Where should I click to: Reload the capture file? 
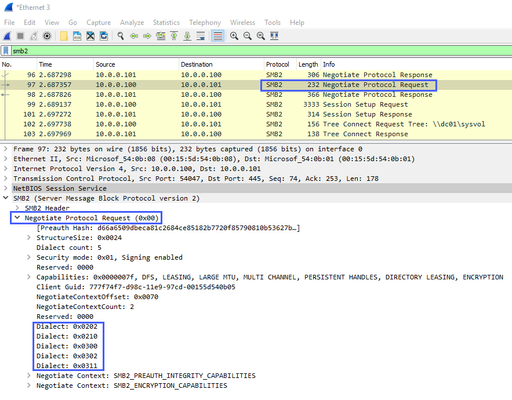click(x=104, y=36)
